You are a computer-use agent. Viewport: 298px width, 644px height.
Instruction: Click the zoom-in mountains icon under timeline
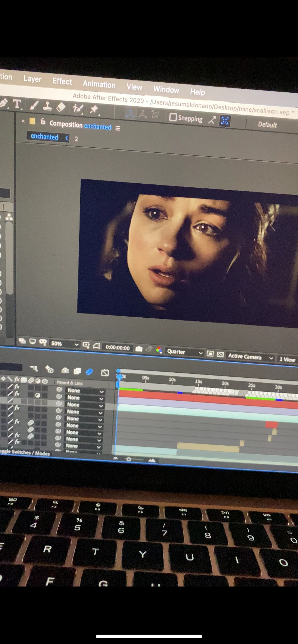(x=152, y=460)
